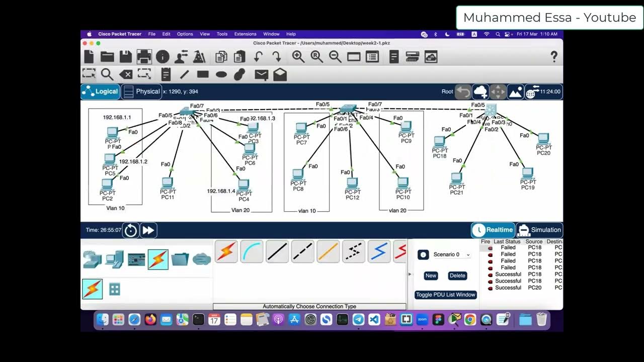Select the Structured Cabling subcategory
Image resolution: width=644 pixels, height=362 pixels.
115,289
